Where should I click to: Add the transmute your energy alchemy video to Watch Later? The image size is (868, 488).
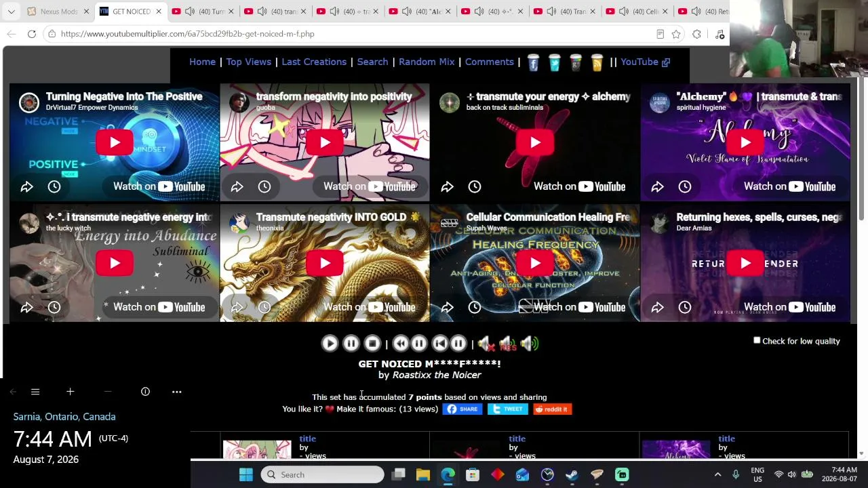(475, 186)
